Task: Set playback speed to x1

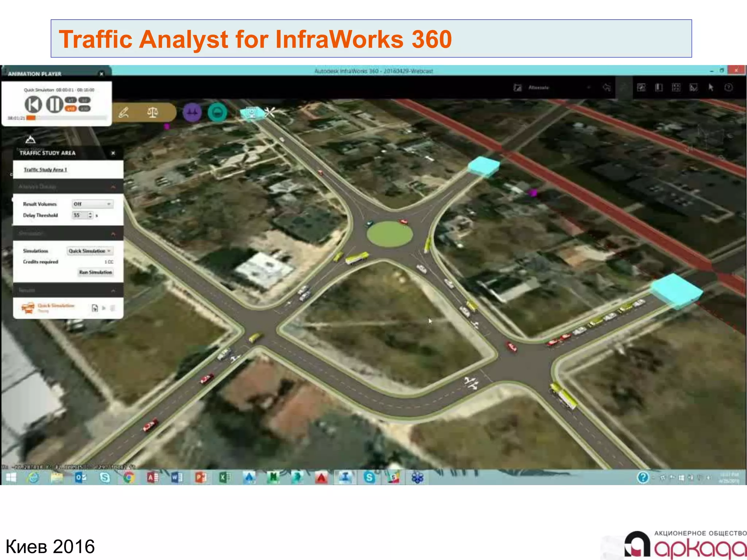Action: [71, 100]
